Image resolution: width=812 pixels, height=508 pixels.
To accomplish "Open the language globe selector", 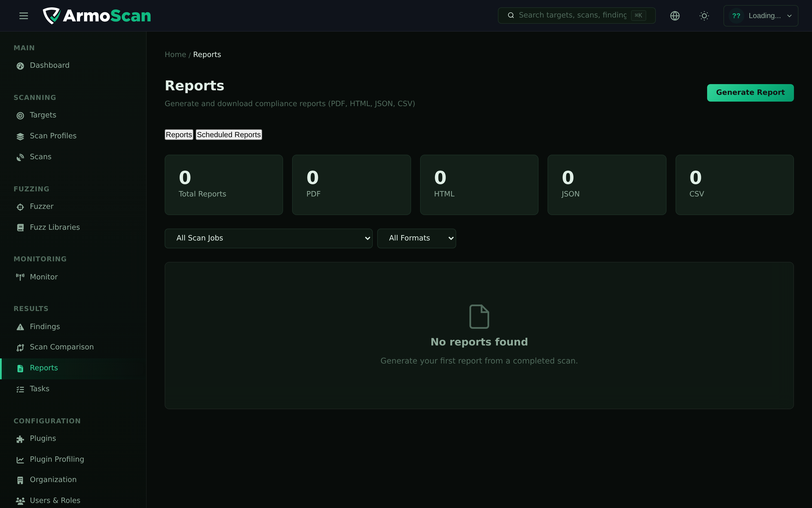I will click(x=675, y=16).
